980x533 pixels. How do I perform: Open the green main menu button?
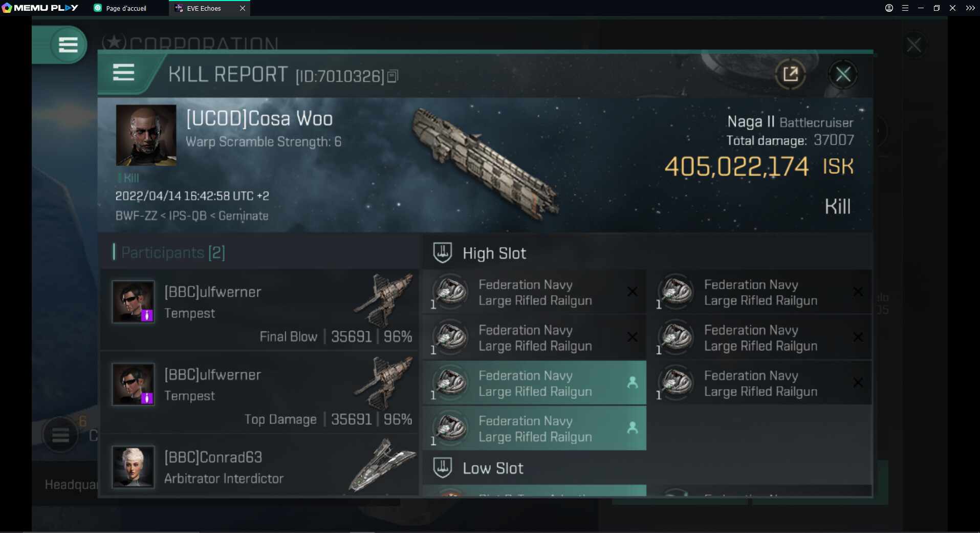68,45
